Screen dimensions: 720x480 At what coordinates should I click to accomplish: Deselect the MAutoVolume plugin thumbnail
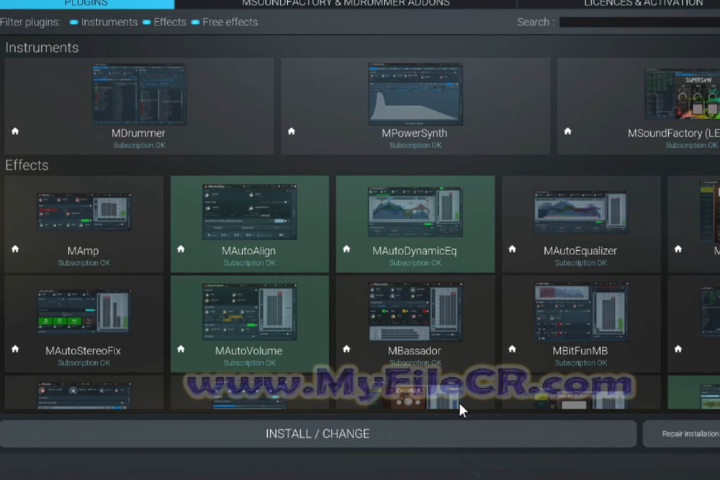249,311
